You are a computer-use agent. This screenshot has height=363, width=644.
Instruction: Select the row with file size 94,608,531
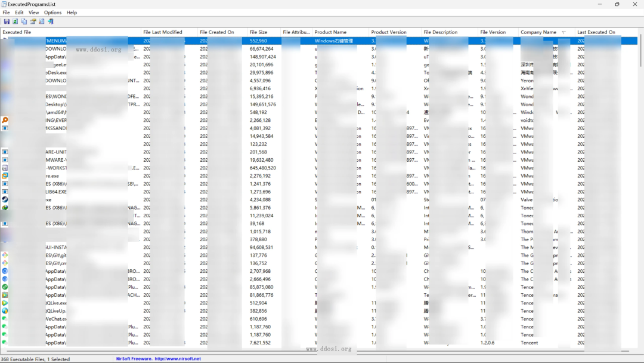(318, 247)
